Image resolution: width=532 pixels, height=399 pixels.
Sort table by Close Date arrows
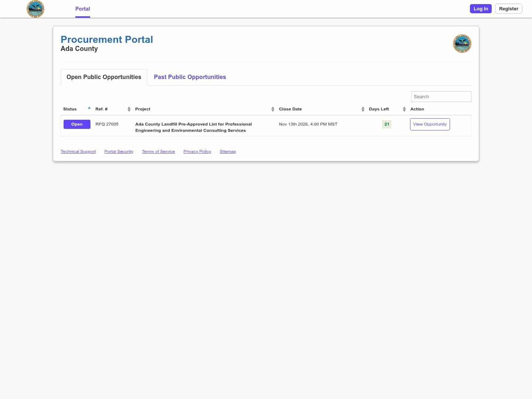[363, 109]
